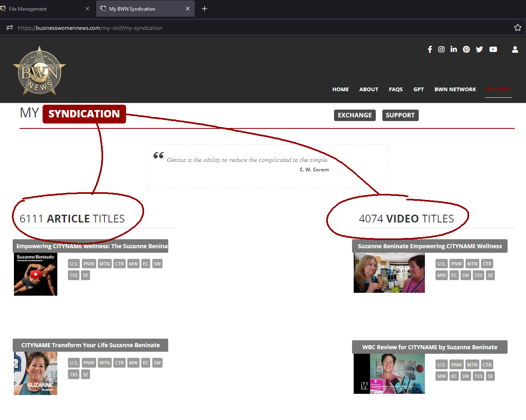This screenshot has width=526, height=420.
Task: Select EC tag under Empowering CITYNAME Wellness article
Action: tap(146, 264)
